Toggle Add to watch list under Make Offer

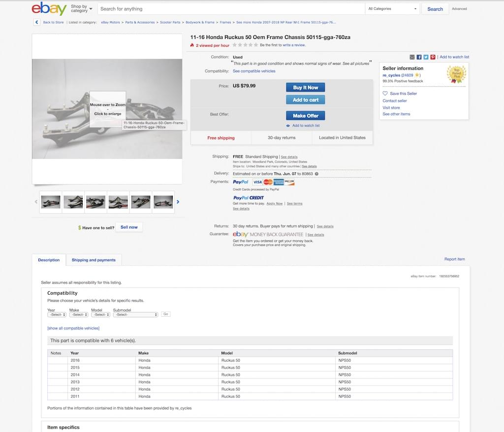pyautogui.click(x=303, y=126)
